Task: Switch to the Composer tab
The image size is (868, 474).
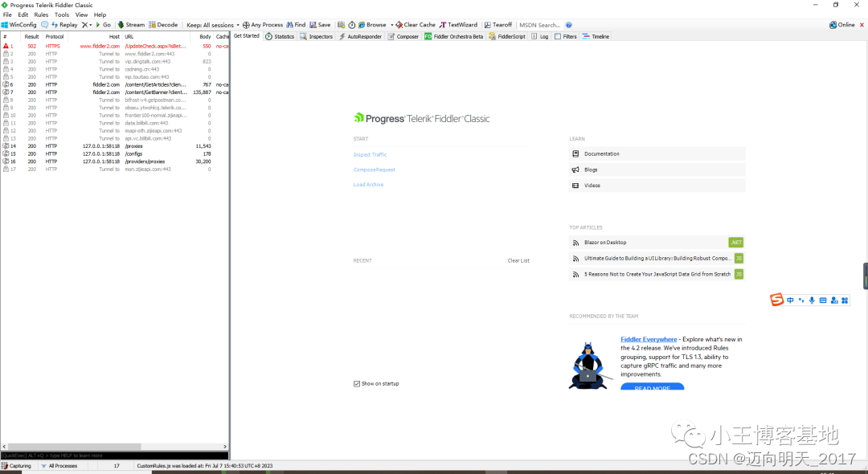Action: (403, 36)
